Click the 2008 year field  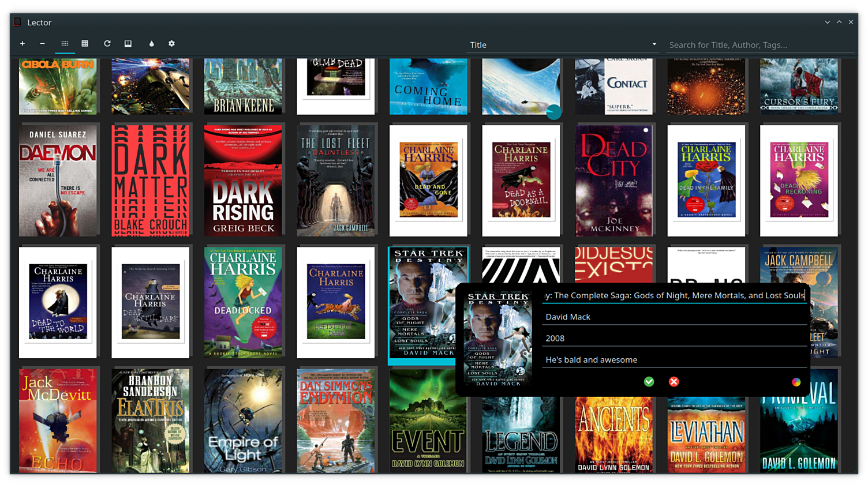tap(674, 338)
